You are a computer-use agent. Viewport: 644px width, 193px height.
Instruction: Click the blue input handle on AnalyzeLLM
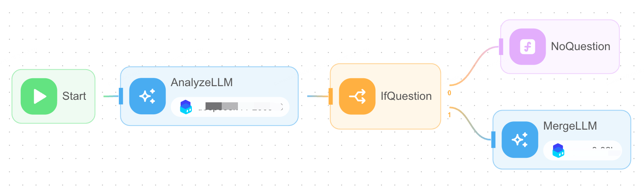(x=121, y=96)
